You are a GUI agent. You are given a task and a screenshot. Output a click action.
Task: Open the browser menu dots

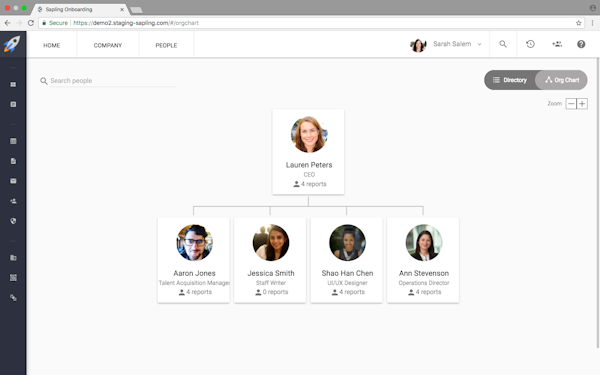point(592,23)
